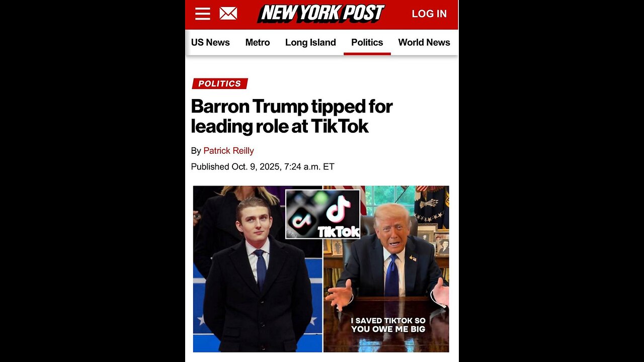Click the envelope newsletter icon

tap(228, 14)
